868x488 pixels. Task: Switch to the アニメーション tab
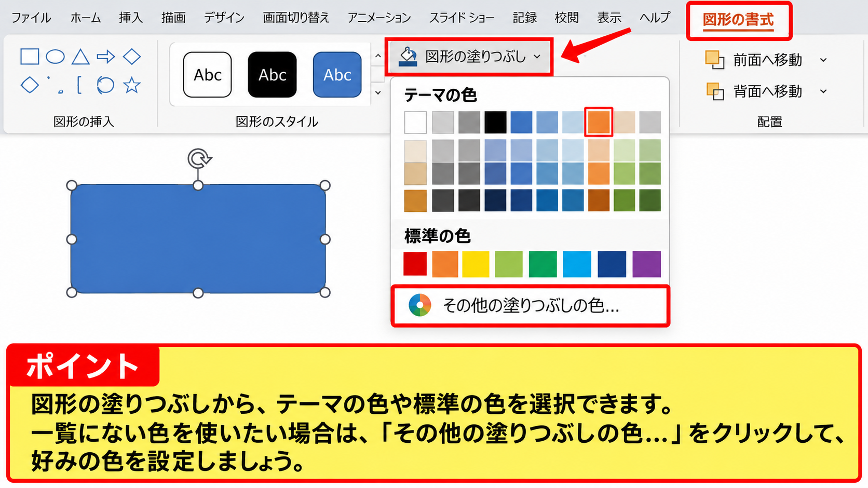tap(379, 18)
